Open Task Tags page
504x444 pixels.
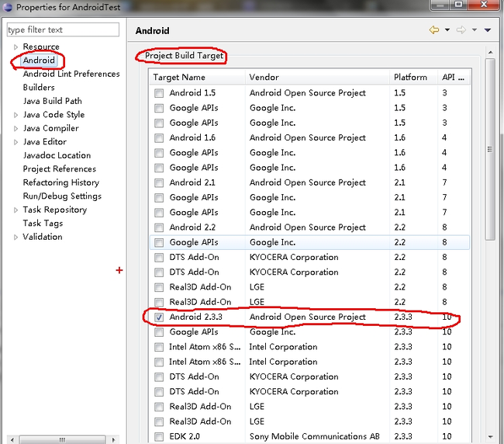[x=43, y=223]
